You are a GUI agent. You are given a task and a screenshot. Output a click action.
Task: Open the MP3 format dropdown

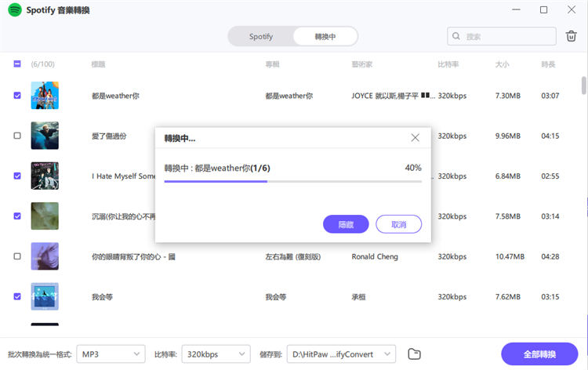pos(111,354)
